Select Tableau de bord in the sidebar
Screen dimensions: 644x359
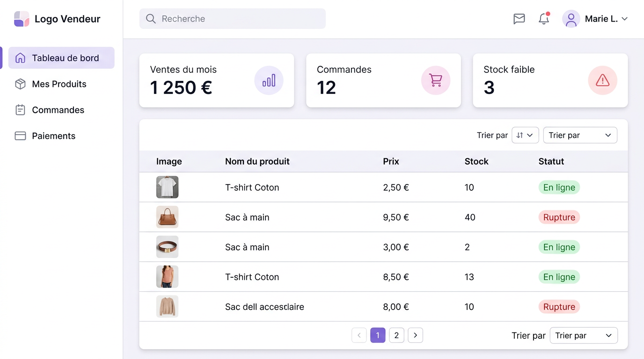[x=61, y=58]
